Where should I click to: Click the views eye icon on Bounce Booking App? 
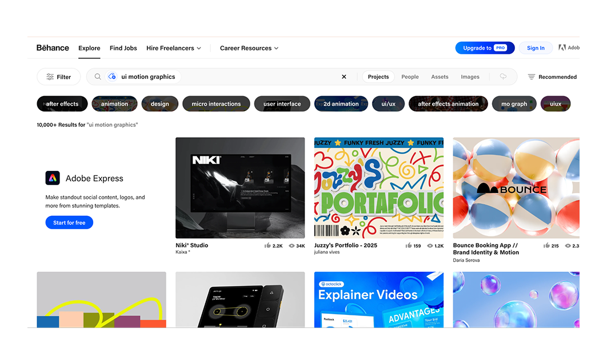tap(568, 246)
